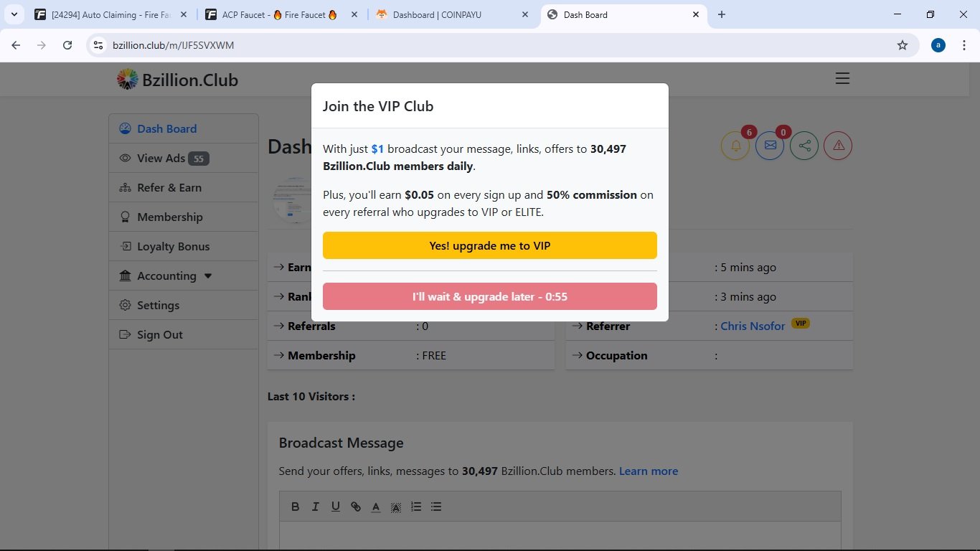
Task: Click the Membership FREE value
Action: [x=434, y=355]
